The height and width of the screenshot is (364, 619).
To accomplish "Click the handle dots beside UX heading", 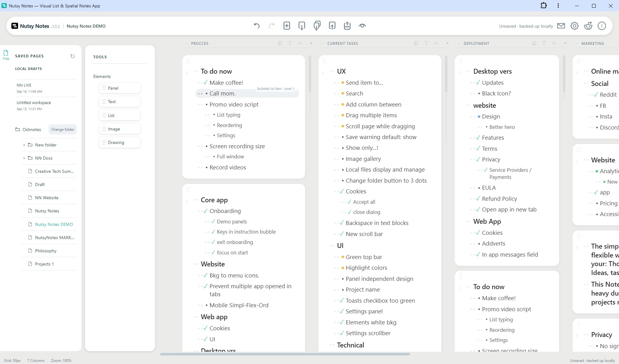I will (332, 71).
